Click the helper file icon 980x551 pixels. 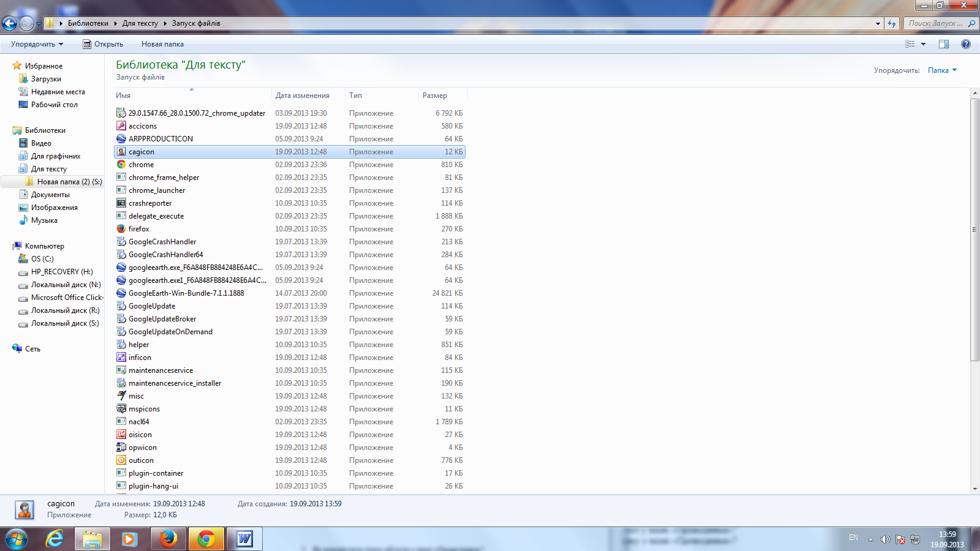click(121, 345)
